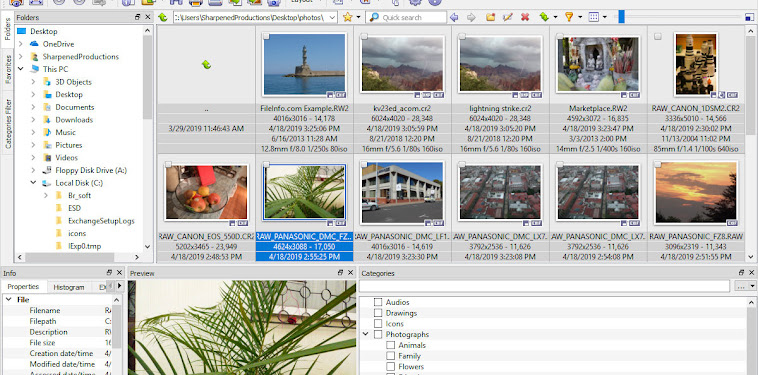The width and height of the screenshot is (758, 375).
Task: Close the Categories panel
Action: [752, 273]
